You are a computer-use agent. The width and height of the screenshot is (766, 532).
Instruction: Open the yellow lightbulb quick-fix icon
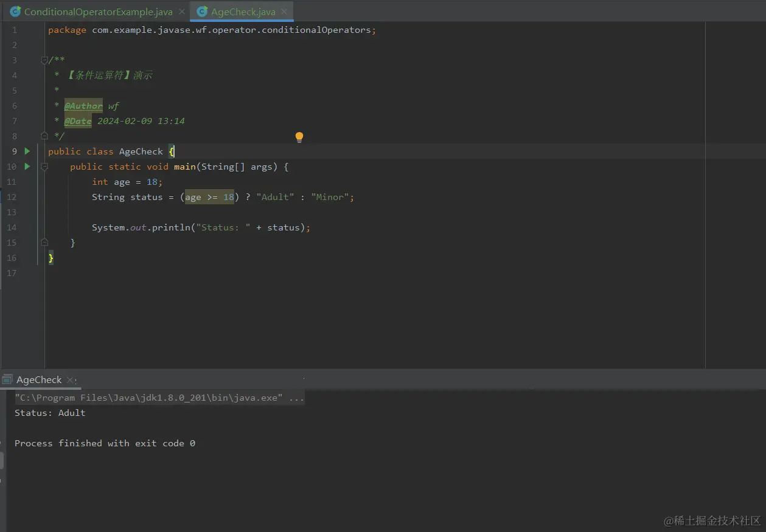coord(299,137)
